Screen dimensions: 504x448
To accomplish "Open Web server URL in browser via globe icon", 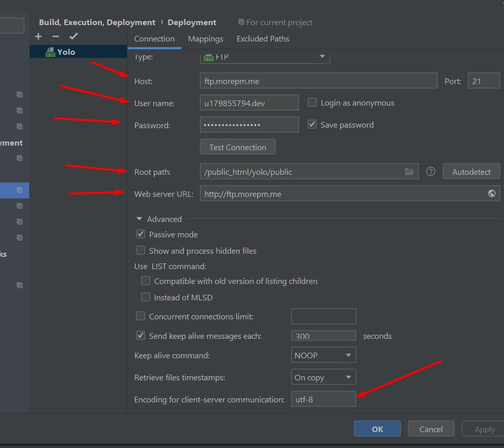I will click(491, 193).
